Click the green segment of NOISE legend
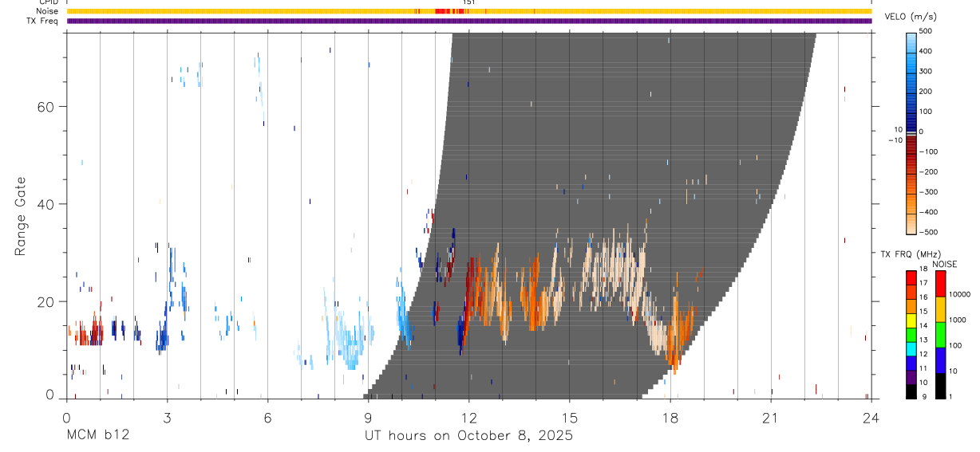 (x=939, y=333)
